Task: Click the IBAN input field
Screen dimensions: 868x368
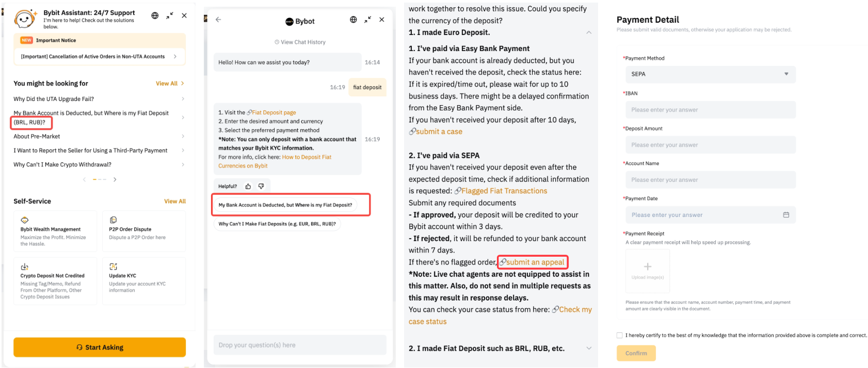Action: pos(710,110)
